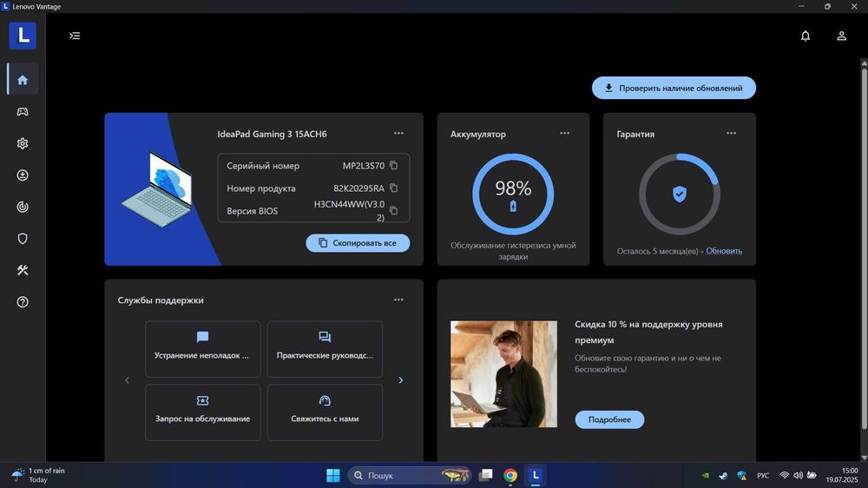Screen dimensions: 868x488
Task: Select the Серийный номер label text
Action: (263, 166)
